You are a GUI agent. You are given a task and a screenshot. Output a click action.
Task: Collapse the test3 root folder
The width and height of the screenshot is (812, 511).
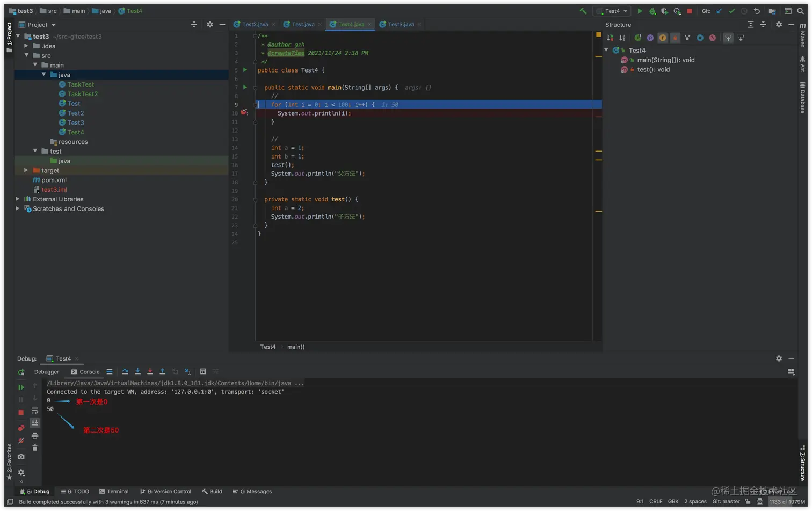(x=18, y=36)
